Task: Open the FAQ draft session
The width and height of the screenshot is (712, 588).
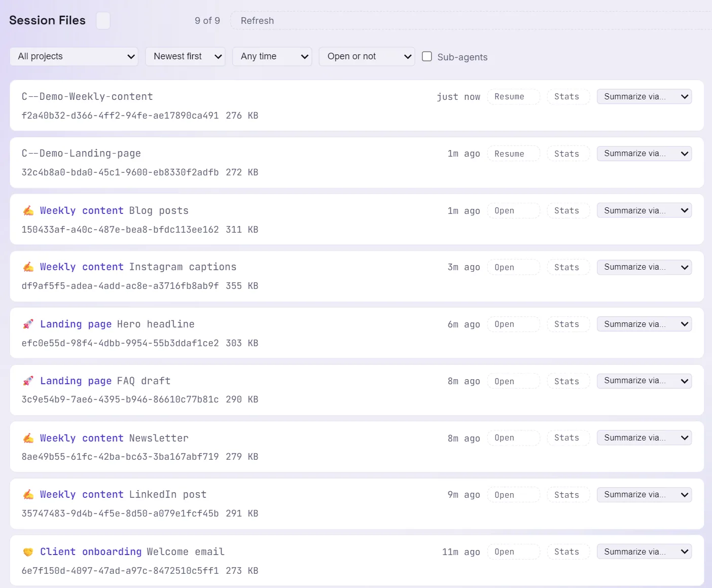Action: pos(513,381)
